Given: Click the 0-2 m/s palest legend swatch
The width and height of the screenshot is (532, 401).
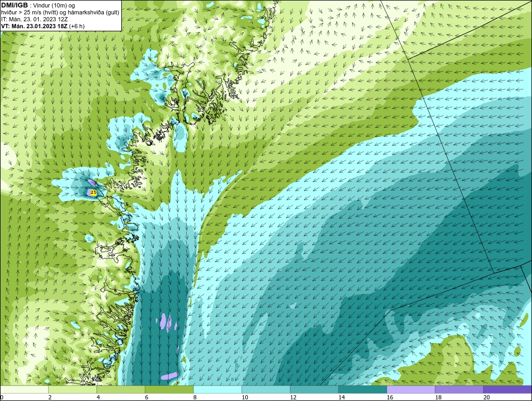Looking at the screenshot, I should (24, 389).
